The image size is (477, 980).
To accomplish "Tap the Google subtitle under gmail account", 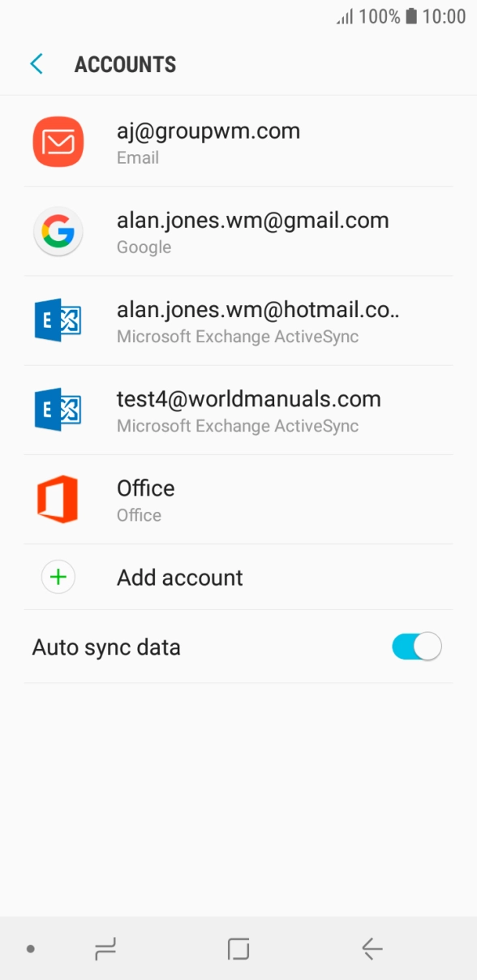I will (144, 247).
